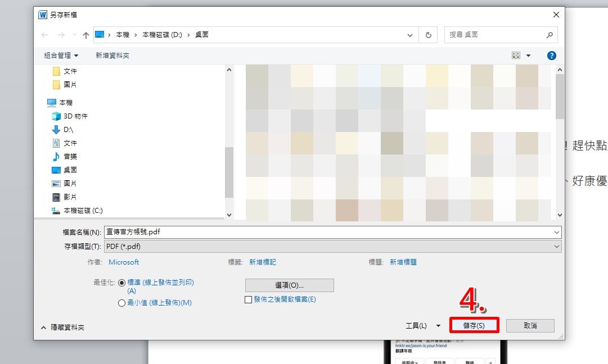This screenshot has width=608, height=364.
Task: Select 本機 in navigation tree
Action: click(60, 103)
